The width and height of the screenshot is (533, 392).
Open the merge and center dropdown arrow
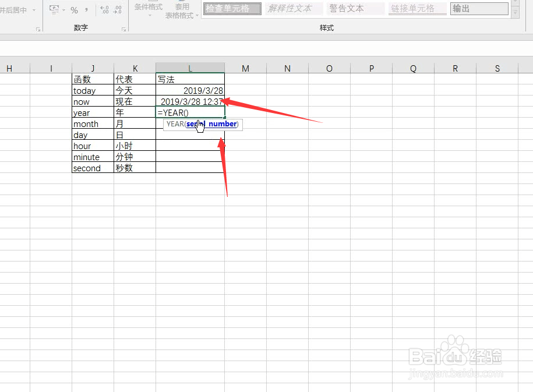point(34,10)
